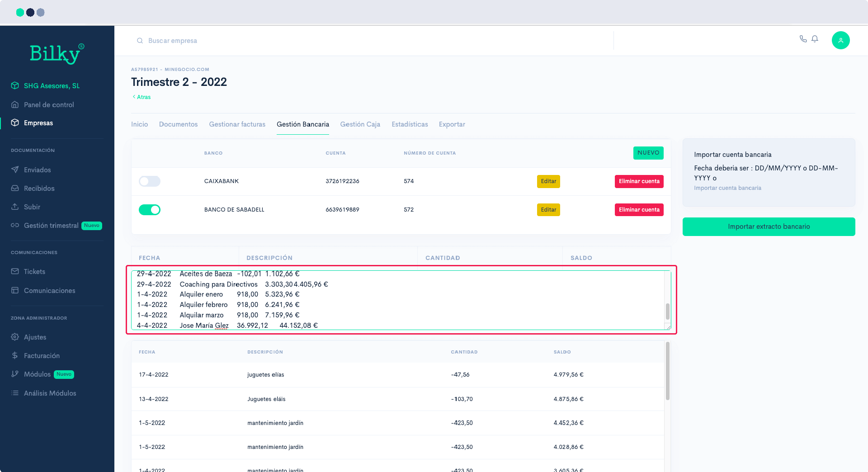Image resolution: width=868 pixels, height=472 pixels.
Task: Open Subir using the upload icon
Action: pyautogui.click(x=15, y=207)
